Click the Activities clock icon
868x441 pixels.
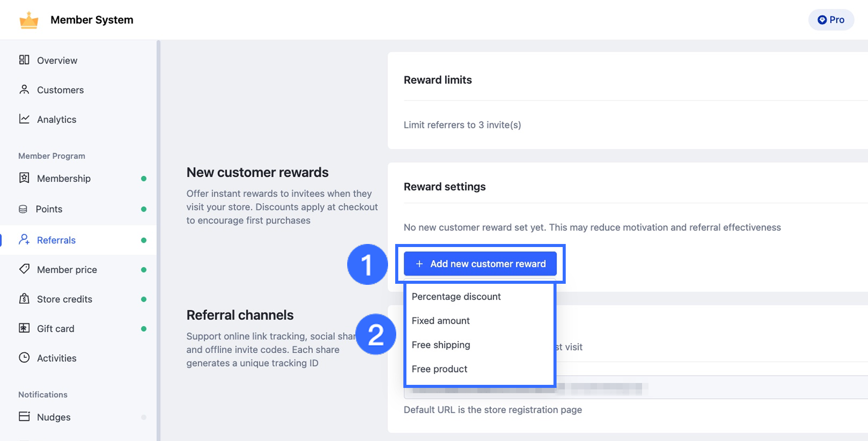tap(24, 358)
